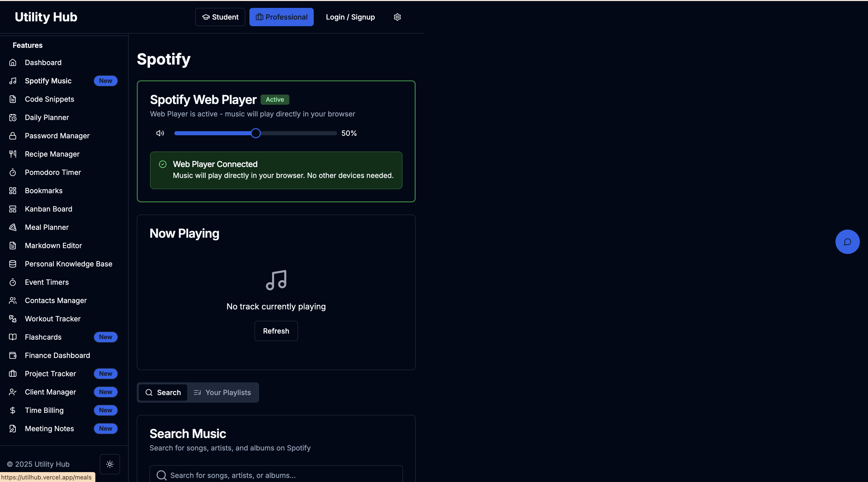The height and width of the screenshot is (482, 868).
Task: Select Professional mode button
Action: 281,17
